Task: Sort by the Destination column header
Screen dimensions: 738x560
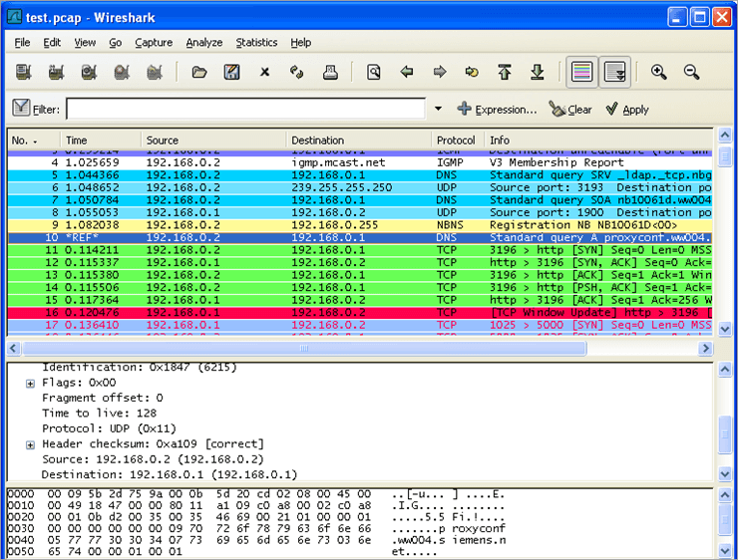Action: pyautogui.click(x=359, y=140)
